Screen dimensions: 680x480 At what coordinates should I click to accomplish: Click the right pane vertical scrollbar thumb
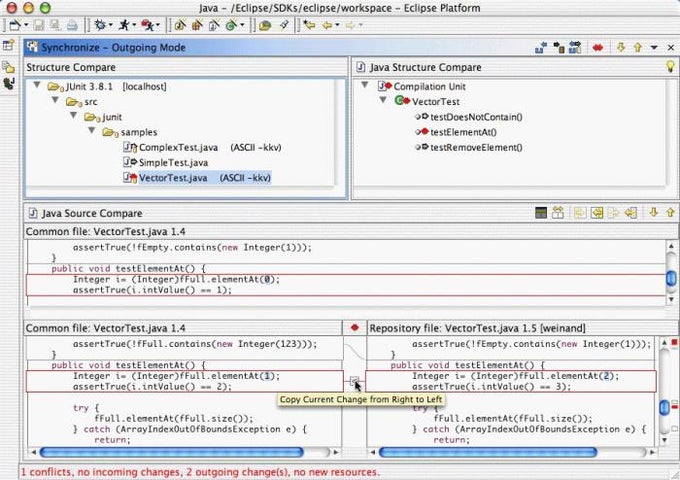664,408
